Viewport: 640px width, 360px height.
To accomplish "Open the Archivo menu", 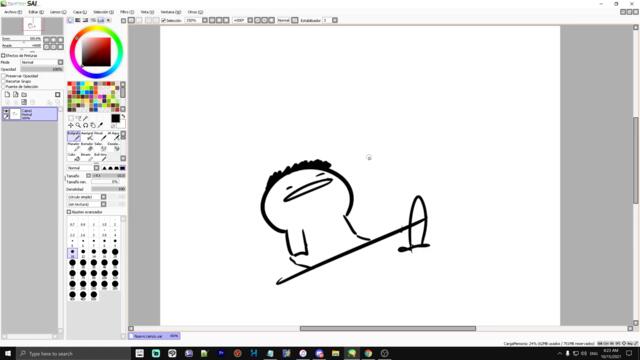I will tap(13, 12).
